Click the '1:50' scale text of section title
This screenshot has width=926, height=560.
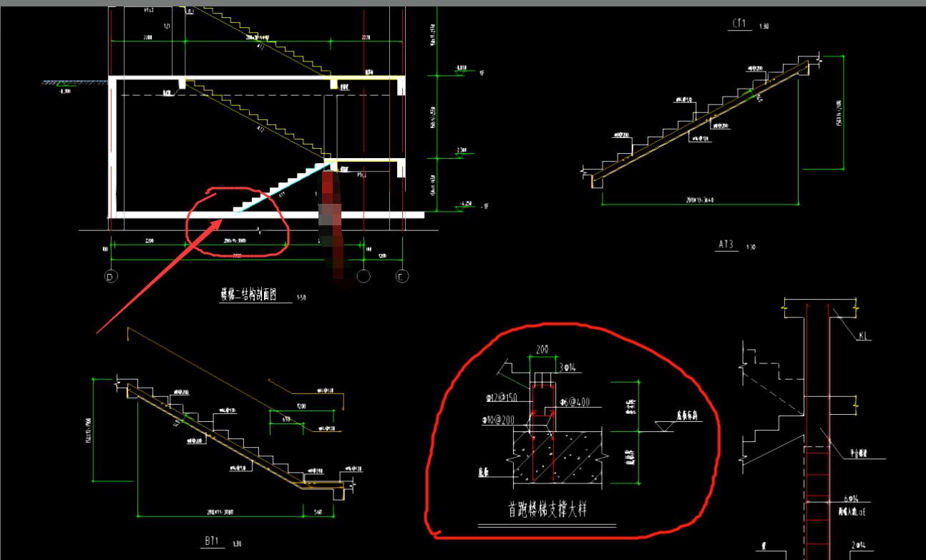301,297
